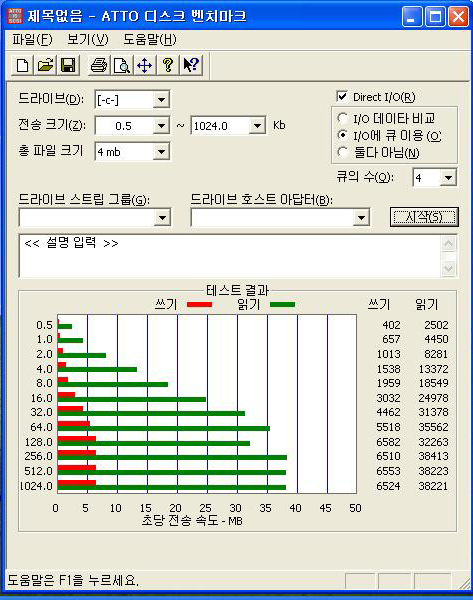This screenshot has width=473, height=600.
Task: Open the 도움말(H) menu
Action: [x=150, y=39]
